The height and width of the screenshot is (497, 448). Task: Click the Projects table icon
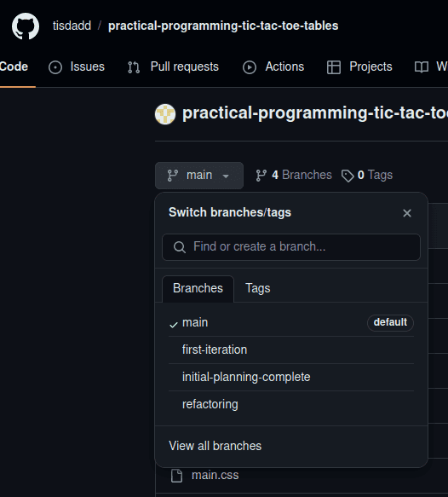[x=334, y=67]
